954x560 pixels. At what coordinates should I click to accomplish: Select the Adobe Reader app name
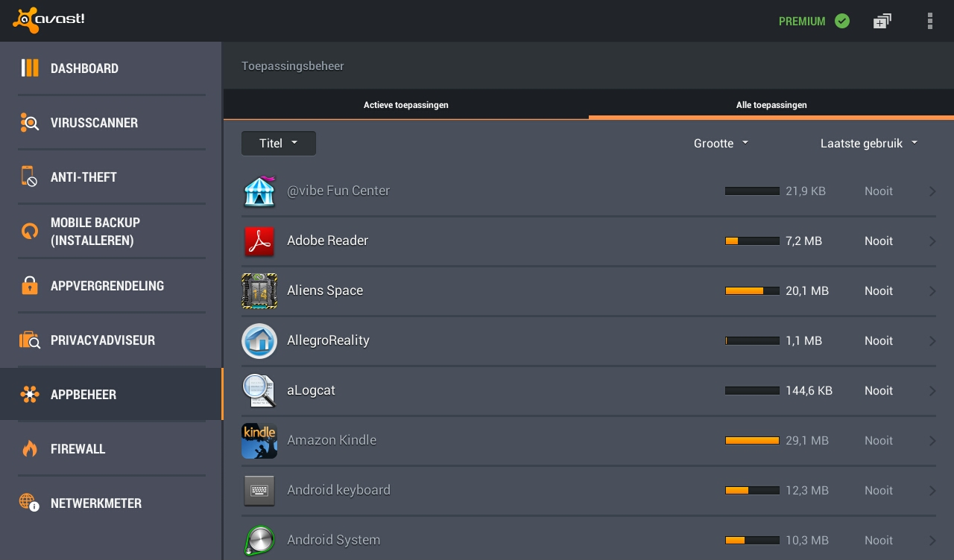coord(327,241)
